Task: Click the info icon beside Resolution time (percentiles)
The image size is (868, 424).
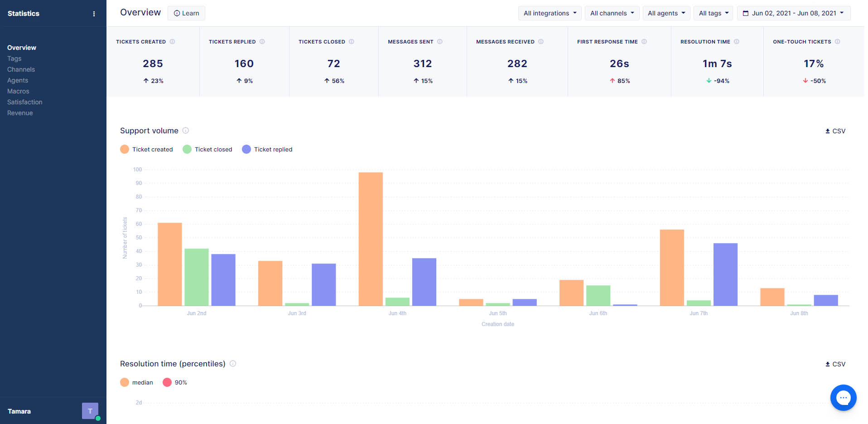Action: [x=232, y=364]
